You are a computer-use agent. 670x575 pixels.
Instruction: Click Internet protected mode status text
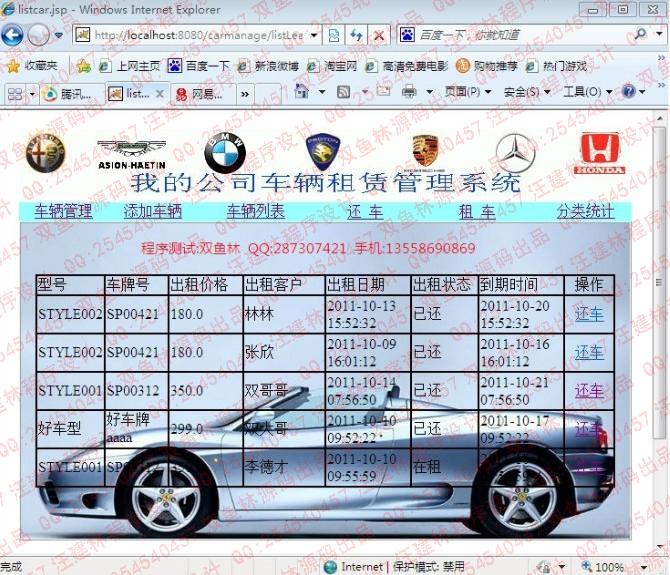[394, 566]
